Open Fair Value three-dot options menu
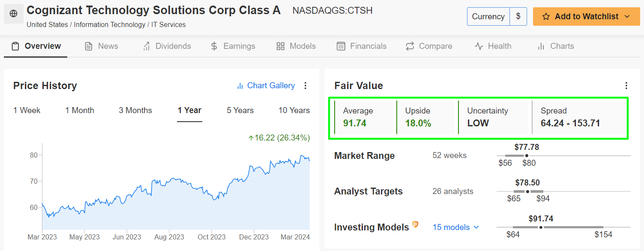644x251 pixels. (x=626, y=86)
